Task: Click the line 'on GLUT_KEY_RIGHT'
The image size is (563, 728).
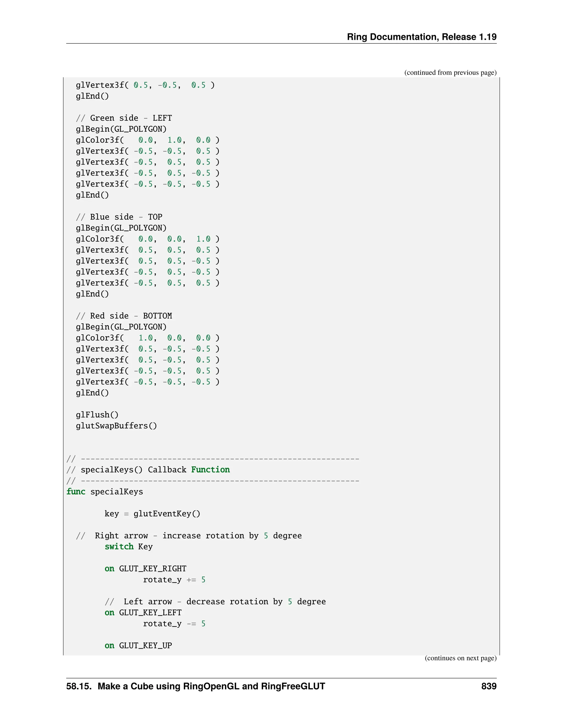Action: click(x=145, y=569)
